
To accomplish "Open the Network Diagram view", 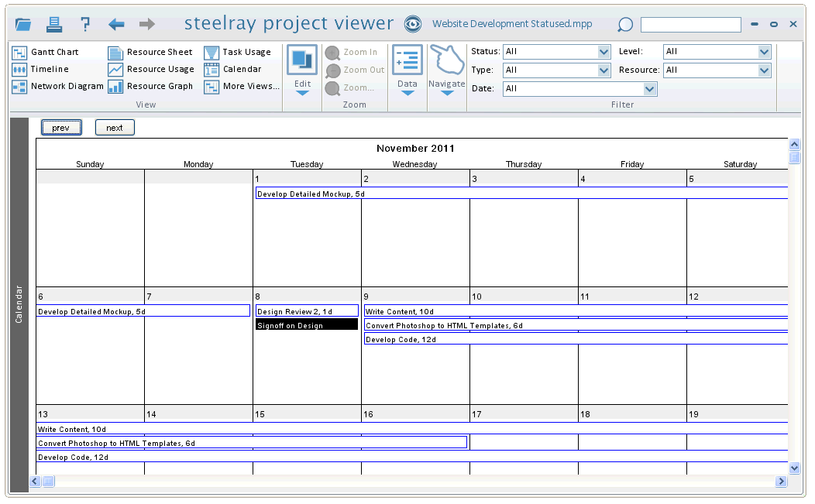I will 57,87.
